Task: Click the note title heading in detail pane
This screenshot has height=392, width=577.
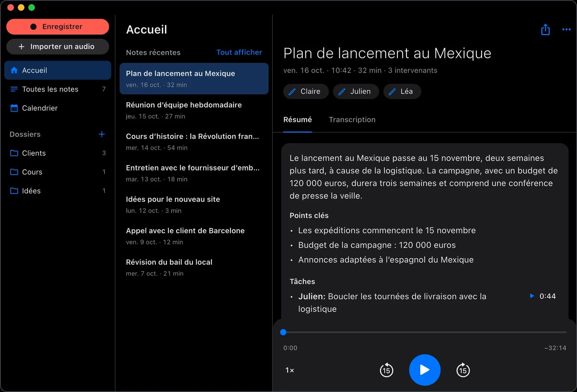Action: 387,53
